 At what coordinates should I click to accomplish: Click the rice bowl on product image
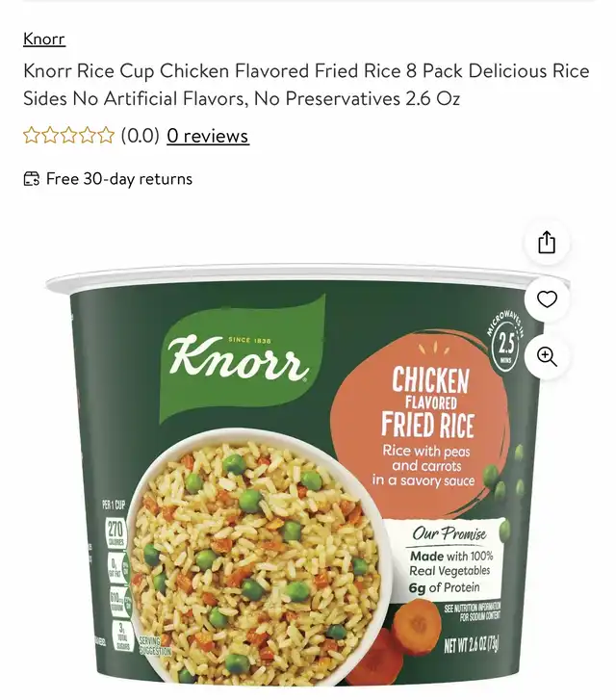point(259,558)
